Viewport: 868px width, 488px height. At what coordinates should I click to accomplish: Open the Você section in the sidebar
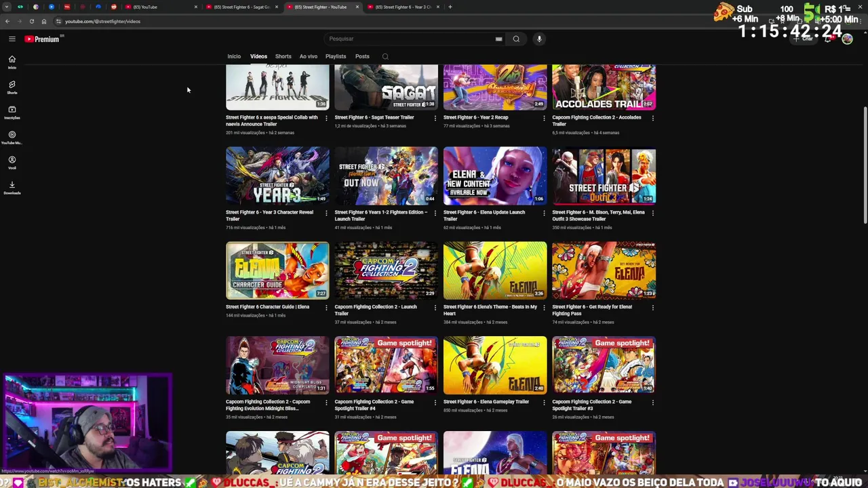(x=12, y=163)
